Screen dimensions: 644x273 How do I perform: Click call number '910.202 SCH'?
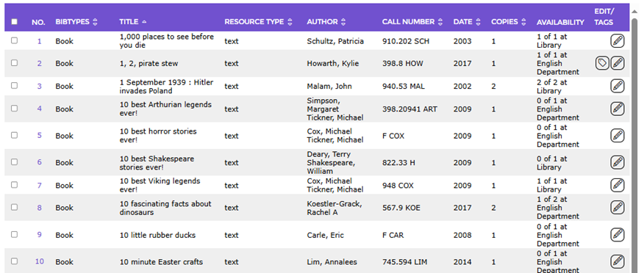click(x=406, y=41)
